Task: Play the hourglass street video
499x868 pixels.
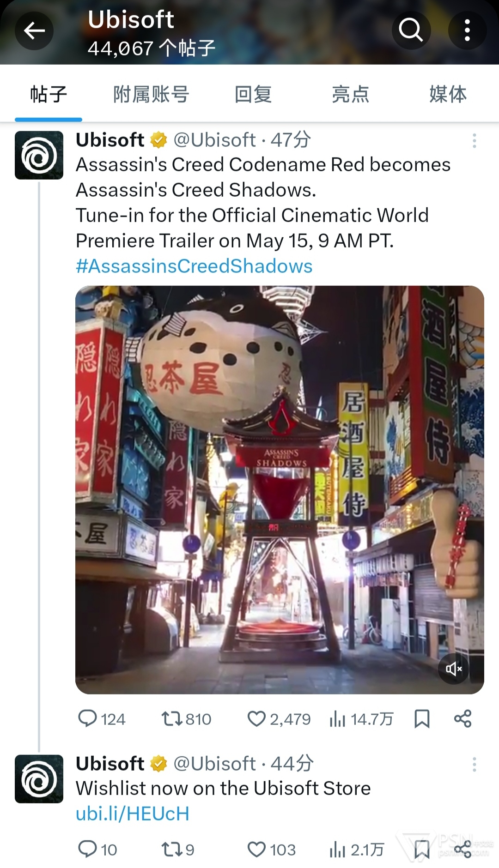Action: pyautogui.click(x=280, y=490)
